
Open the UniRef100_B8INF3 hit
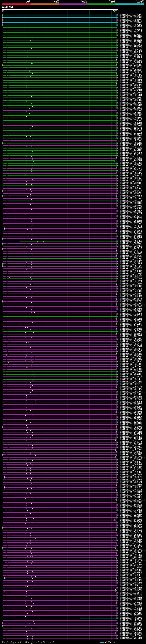pos(131,349)
